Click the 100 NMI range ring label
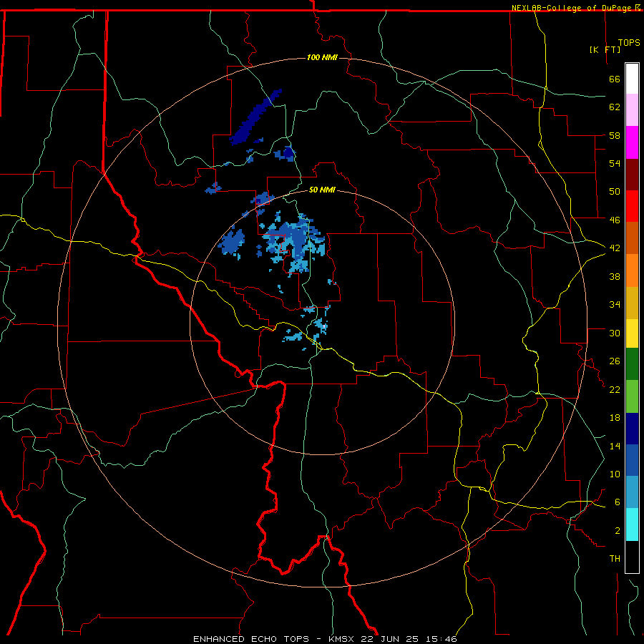The height and width of the screenshot is (644, 644). point(322,57)
